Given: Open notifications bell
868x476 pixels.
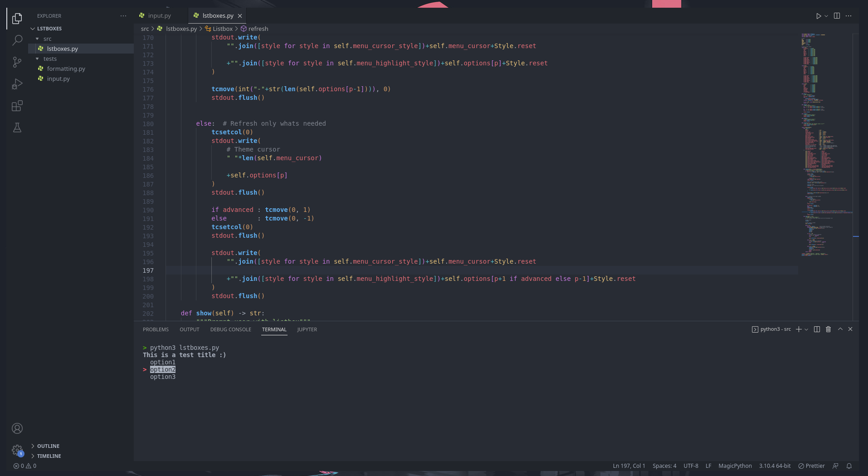Looking at the screenshot, I should click(x=849, y=466).
